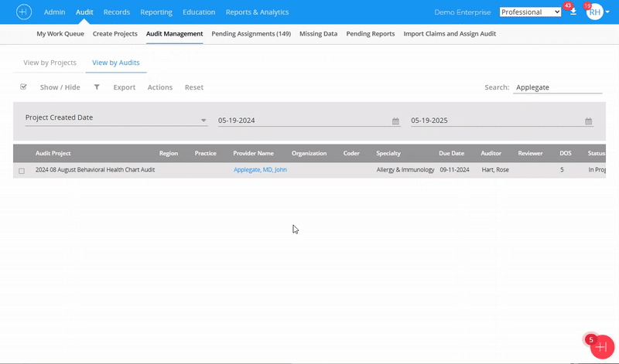Open the Actions menu button
Viewport: 619px width, 364px height.
coord(160,87)
